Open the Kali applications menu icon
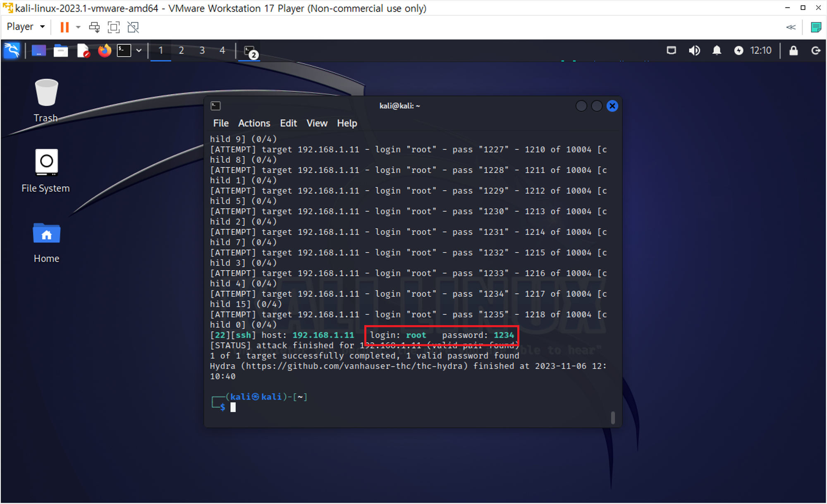Image resolution: width=827 pixels, height=504 pixels. pyautogui.click(x=12, y=50)
